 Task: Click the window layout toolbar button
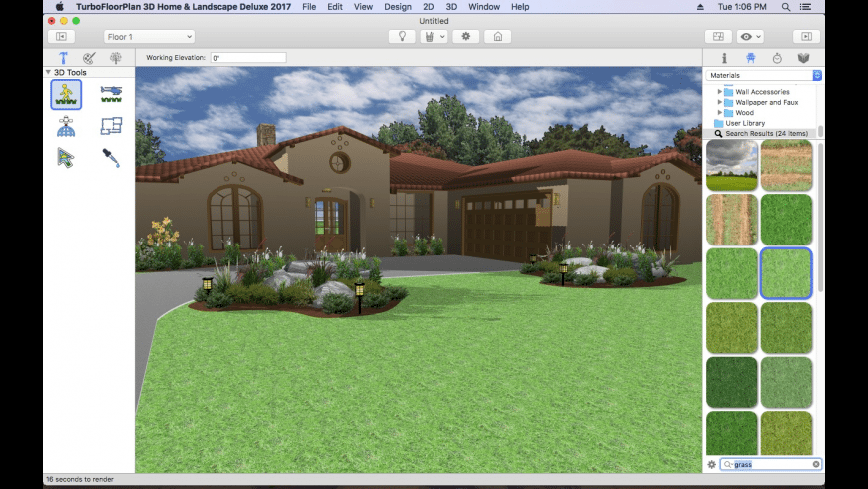(x=718, y=37)
